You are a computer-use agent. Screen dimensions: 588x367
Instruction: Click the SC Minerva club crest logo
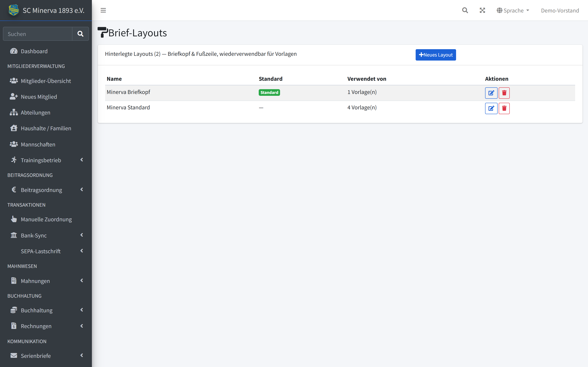pyautogui.click(x=14, y=10)
